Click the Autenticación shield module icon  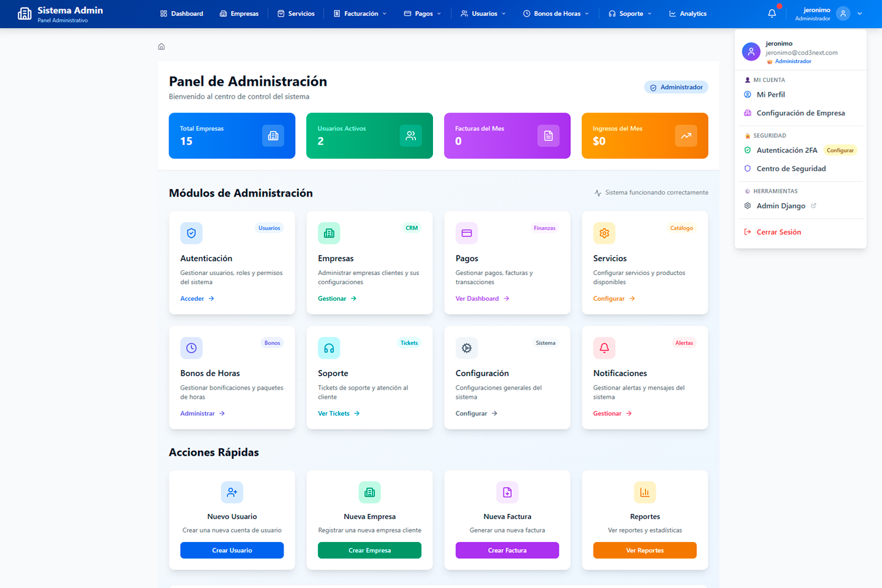click(191, 233)
